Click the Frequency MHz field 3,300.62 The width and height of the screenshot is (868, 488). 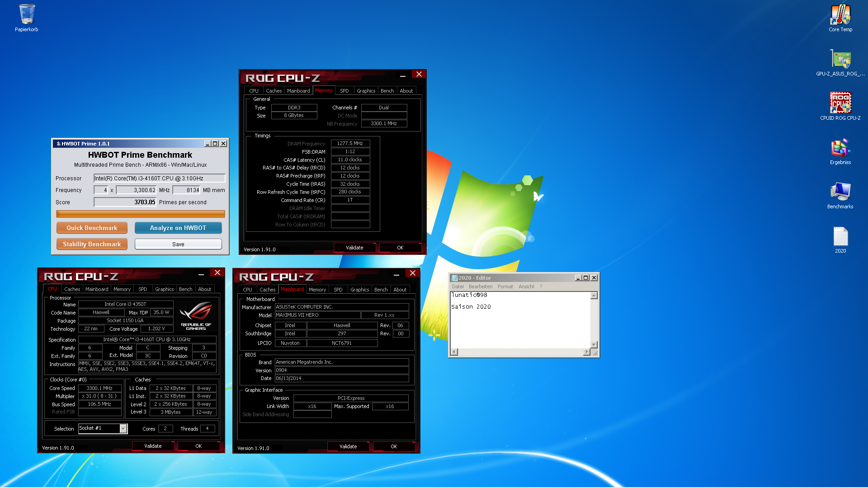136,190
